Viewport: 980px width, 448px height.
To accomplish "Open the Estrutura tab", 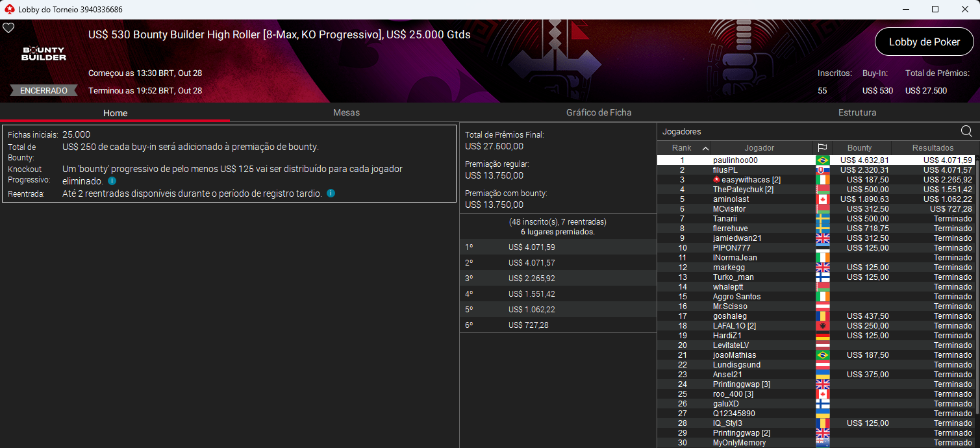I will 857,112.
